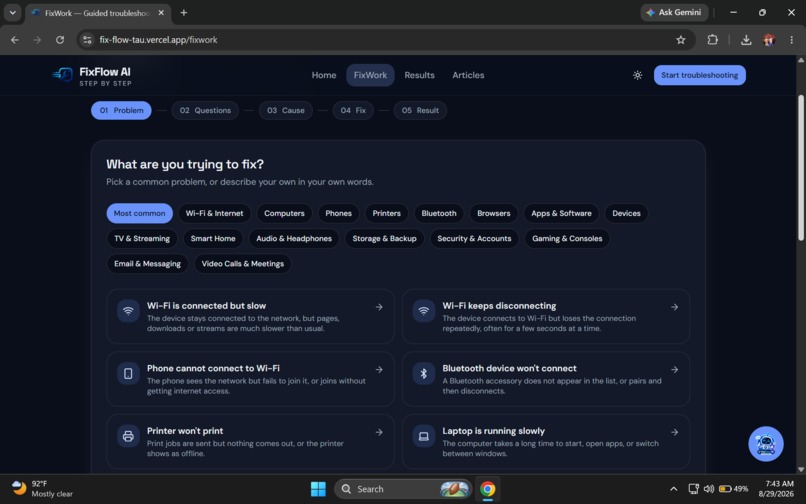Select Wi-Fi & Internet category chip
The width and height of the screenshot is (806, 504).
click(214, 213)
